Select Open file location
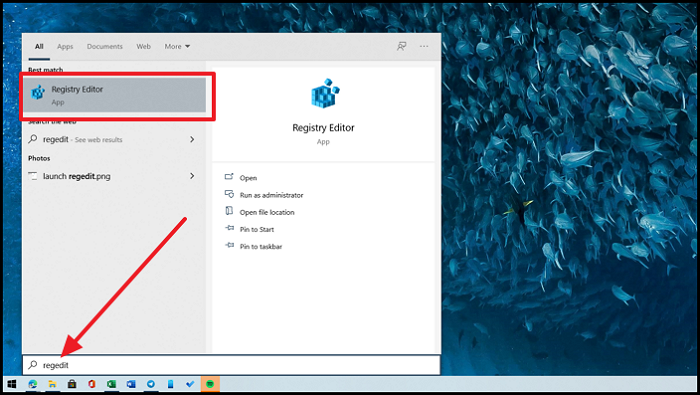The width and height of the screenshot is (700, 395). point(267,212)
